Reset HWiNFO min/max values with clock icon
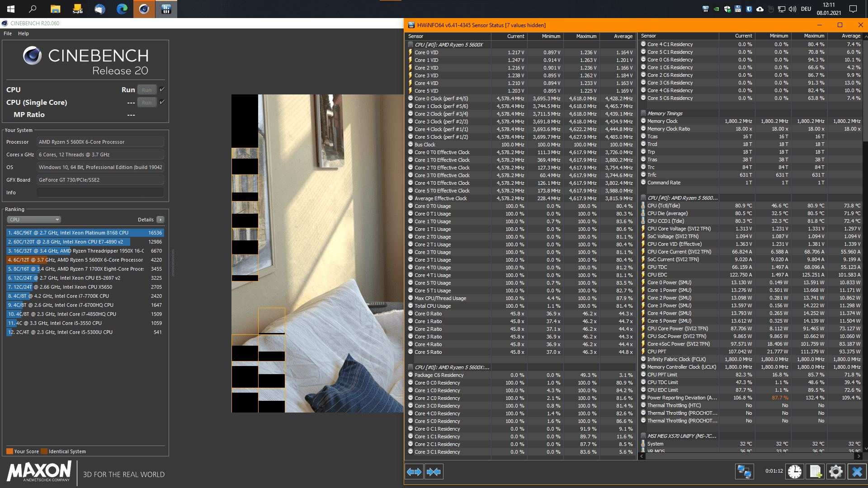This screenshot has width=868, height=488. [x=794, y=472]
